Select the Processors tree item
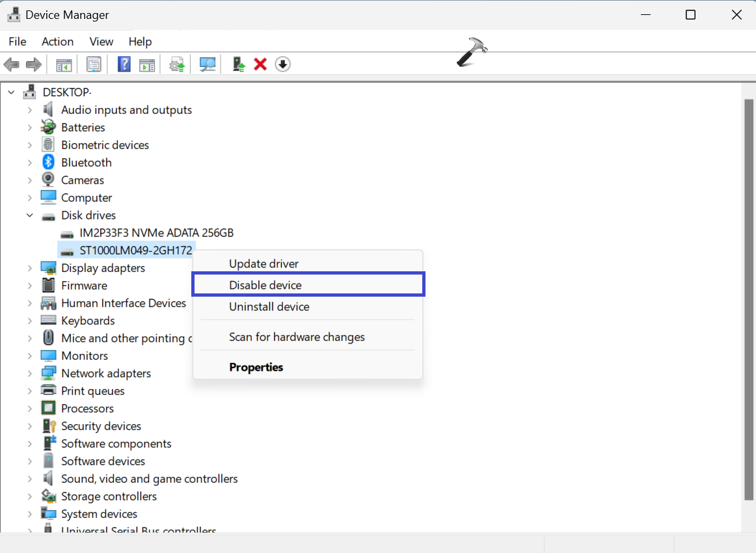Image resolution: width=756 pixels, height=553 pixels. 87,409
